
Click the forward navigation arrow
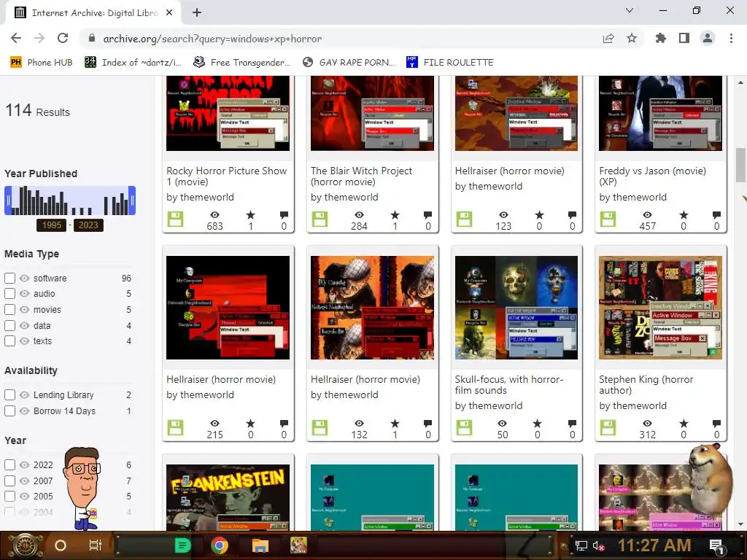click(x=39, y=38)
